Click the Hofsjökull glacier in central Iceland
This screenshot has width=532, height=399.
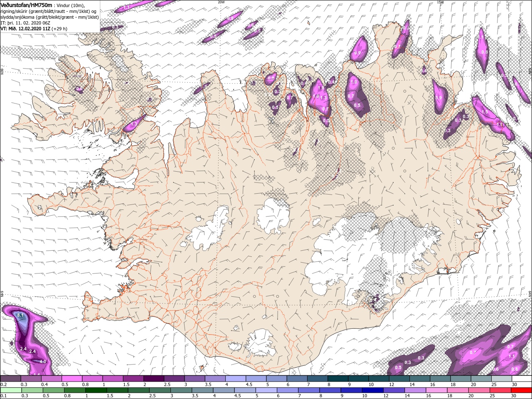click(x=273, y=215)
